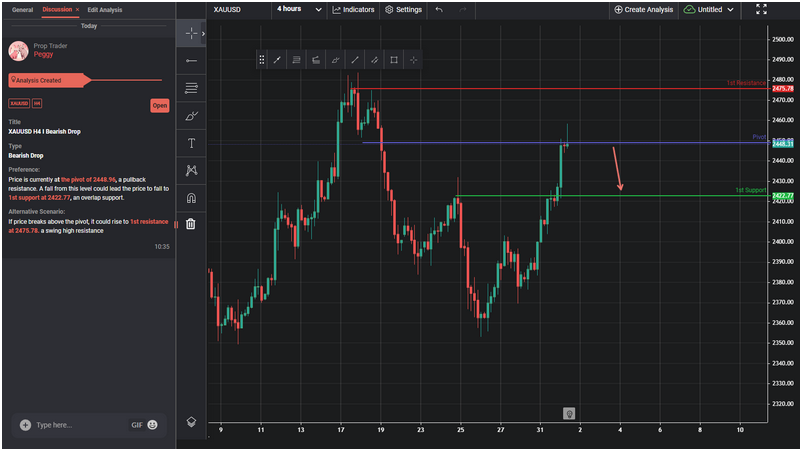Click Create Analysis button
This screenshot has width=800, height=449.
(643, 10)
